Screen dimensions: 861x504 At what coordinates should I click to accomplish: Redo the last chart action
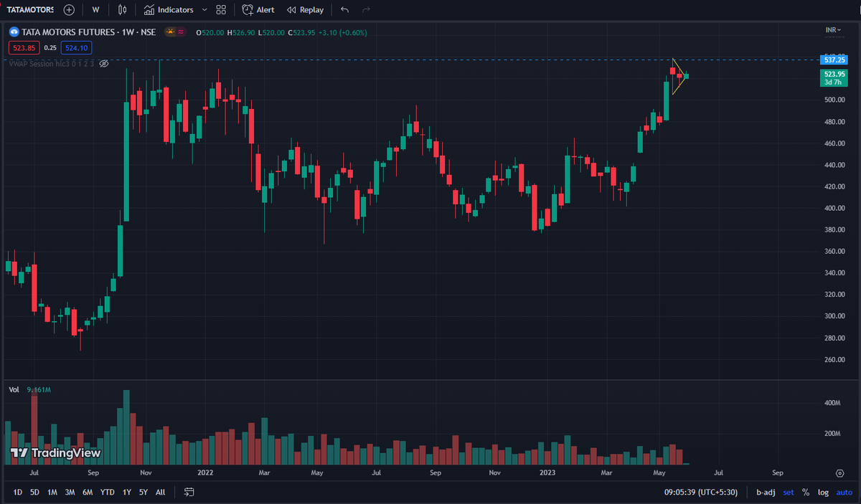click(367, 10)
